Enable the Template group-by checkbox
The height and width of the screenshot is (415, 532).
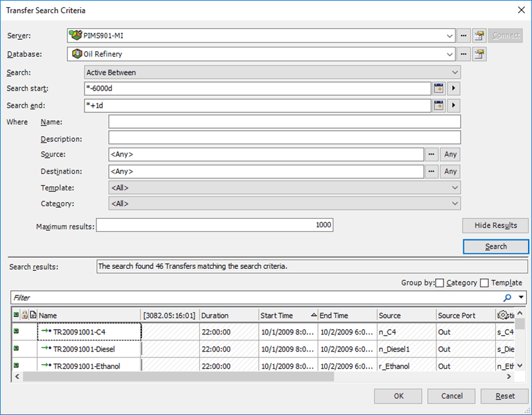point(482,283)
